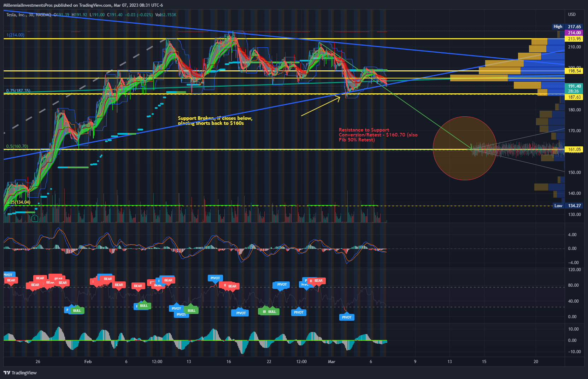This screenshot has width=588, height=379.
Task: Click the 120.00 value on the RSI scale
Action: (x=574, y=270)
